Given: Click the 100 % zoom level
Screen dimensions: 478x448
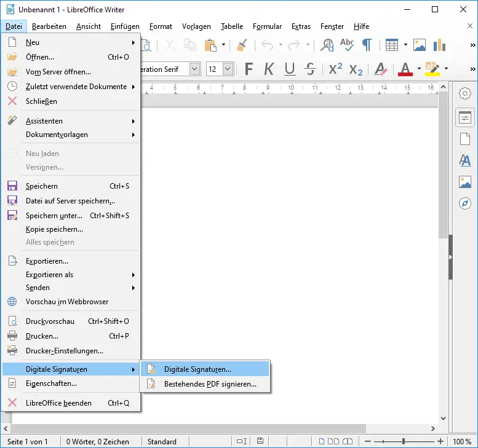Looking at the screenshot, I should point(462,442).
